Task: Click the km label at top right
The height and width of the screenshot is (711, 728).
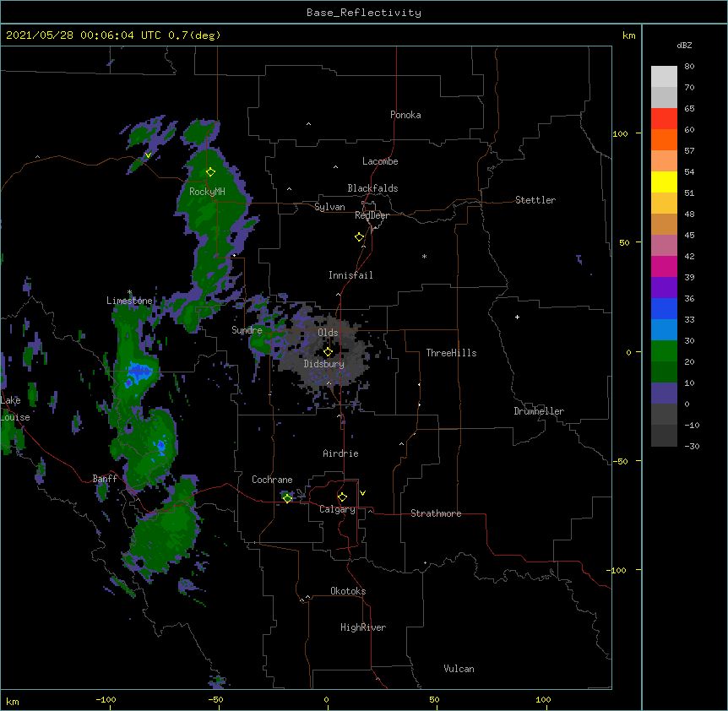Action: click(x=628, y=35)
